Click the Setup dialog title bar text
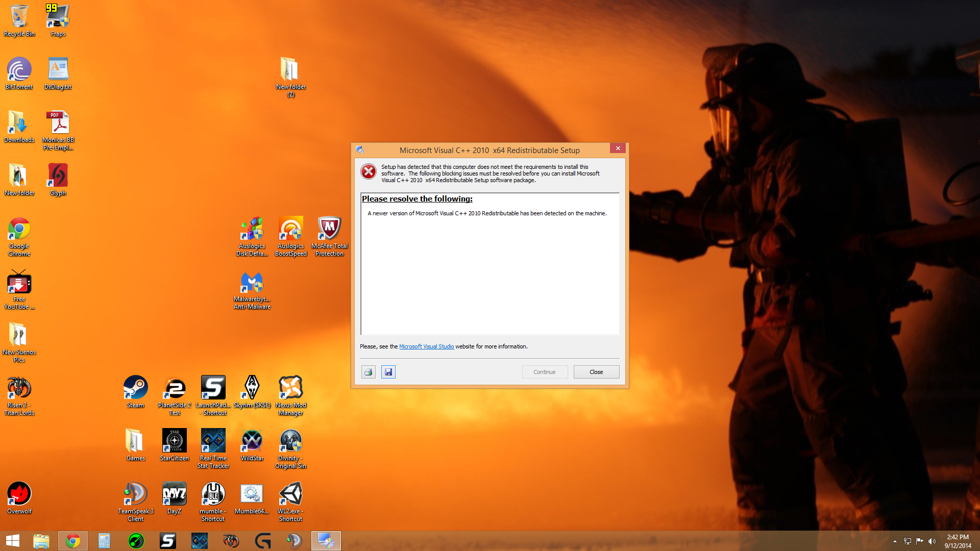This screenshot has width=980, height=551. pos(489,151)
